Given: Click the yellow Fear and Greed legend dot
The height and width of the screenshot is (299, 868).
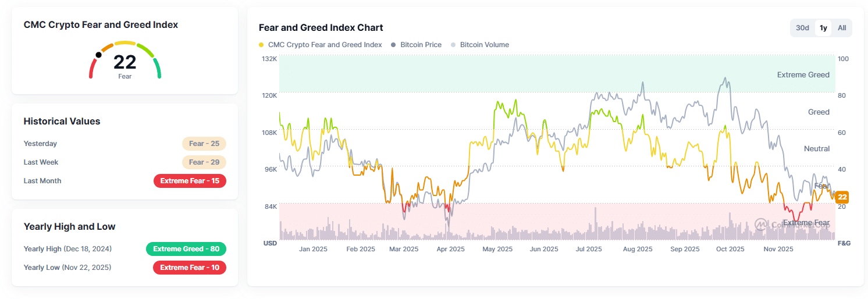Looking at the screenshot, I should [x=261, y=45].
